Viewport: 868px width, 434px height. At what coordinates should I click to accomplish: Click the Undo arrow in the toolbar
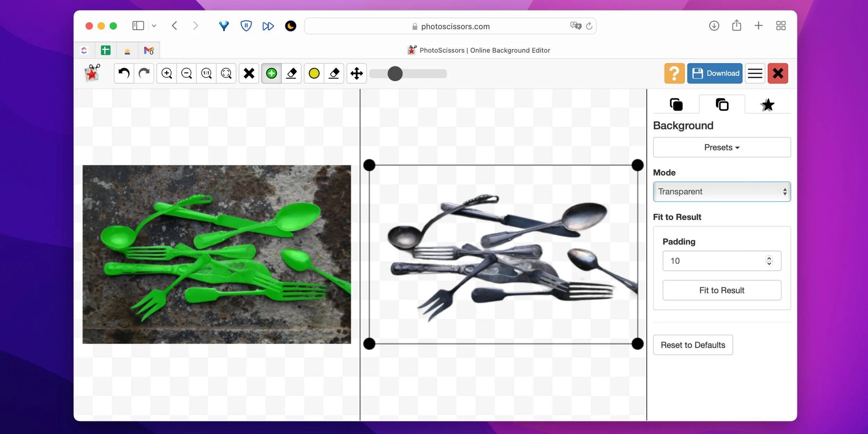point(124,73)
